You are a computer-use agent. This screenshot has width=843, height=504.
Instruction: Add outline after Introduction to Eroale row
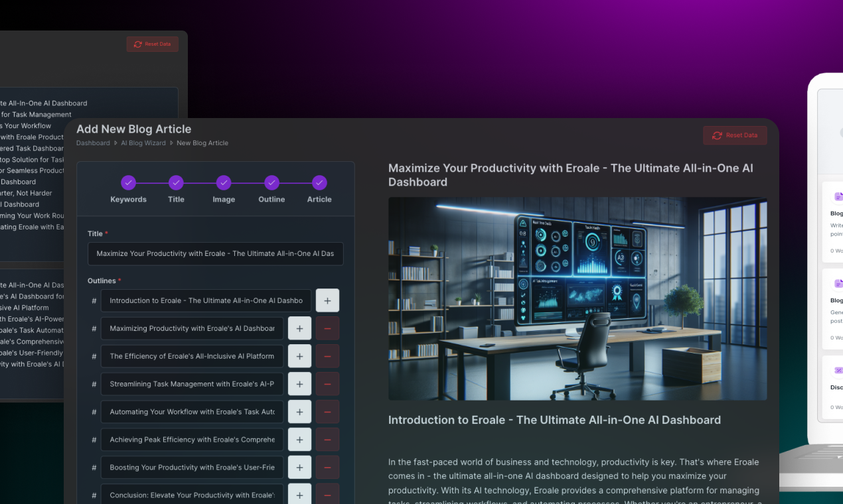[x=327, y=300]
